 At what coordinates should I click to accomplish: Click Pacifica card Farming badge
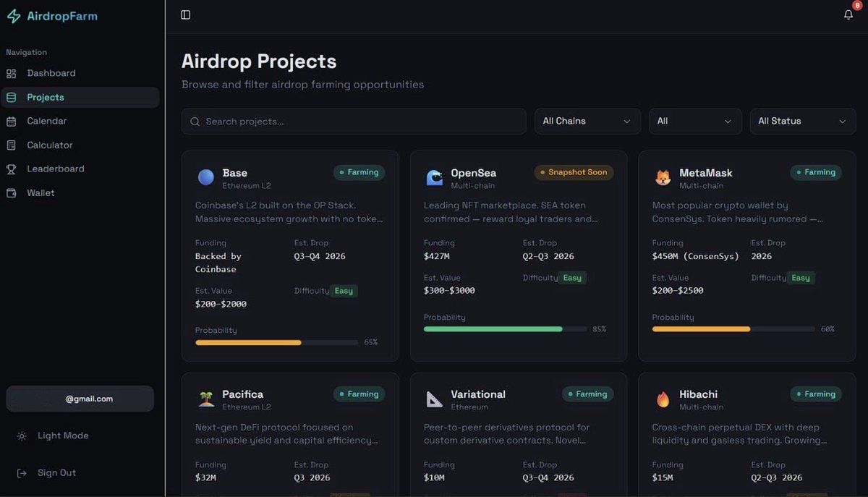(x=359, y=394)
